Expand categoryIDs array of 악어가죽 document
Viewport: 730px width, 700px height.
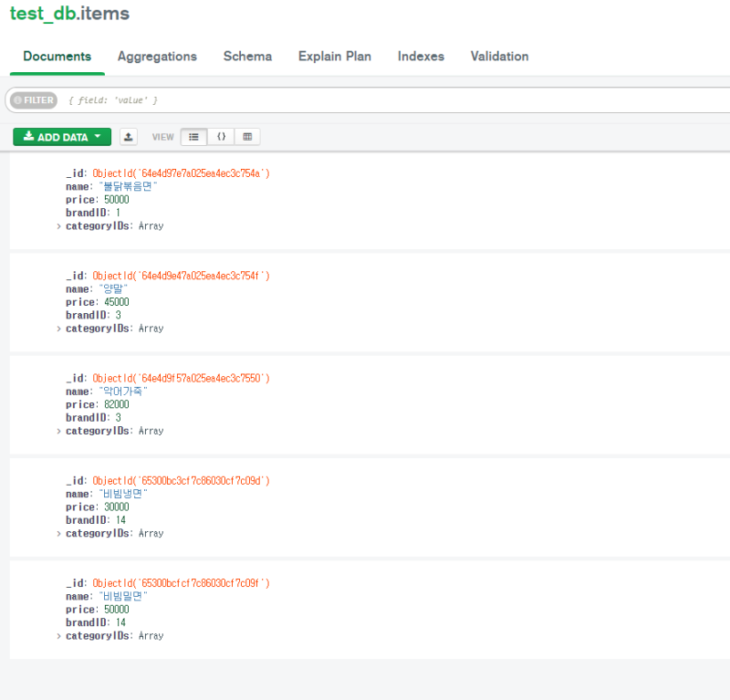[59, 431]
